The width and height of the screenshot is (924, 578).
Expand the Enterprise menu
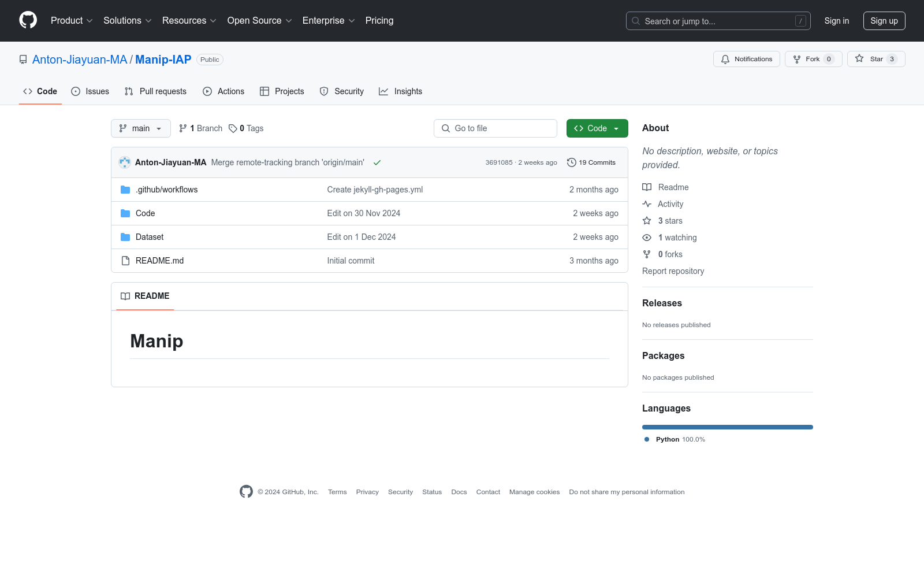coord(329,21)
